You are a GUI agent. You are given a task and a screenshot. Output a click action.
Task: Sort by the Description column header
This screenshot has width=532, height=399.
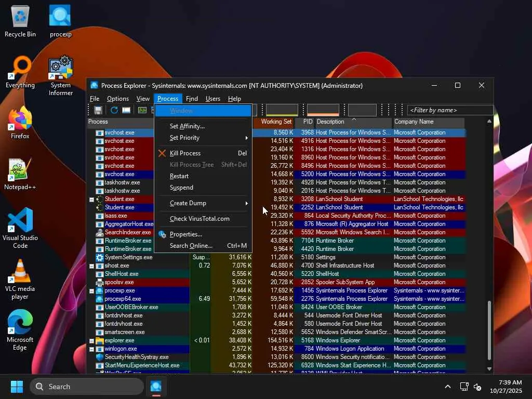[353, 122]
